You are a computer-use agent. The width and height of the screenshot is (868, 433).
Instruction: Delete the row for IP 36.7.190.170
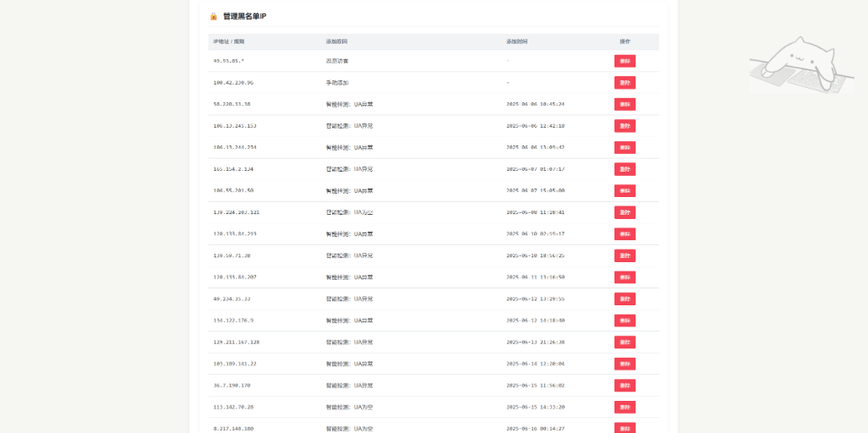pos(625,386)
